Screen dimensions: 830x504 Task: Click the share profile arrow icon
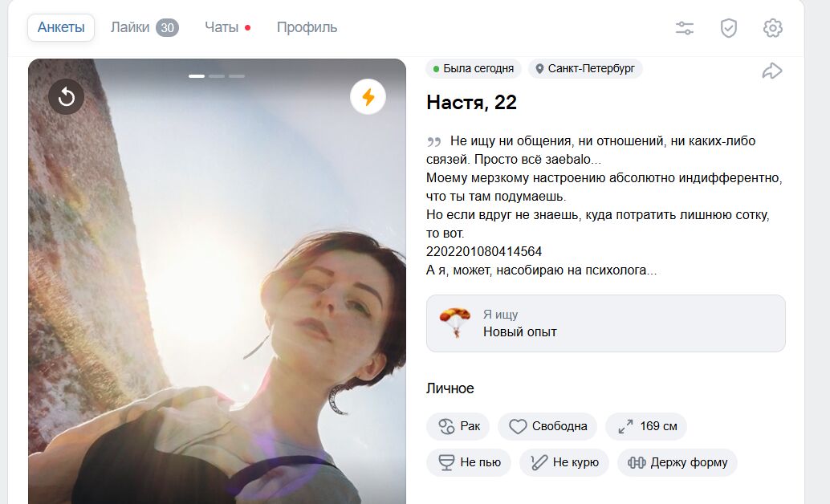(771, 71)
